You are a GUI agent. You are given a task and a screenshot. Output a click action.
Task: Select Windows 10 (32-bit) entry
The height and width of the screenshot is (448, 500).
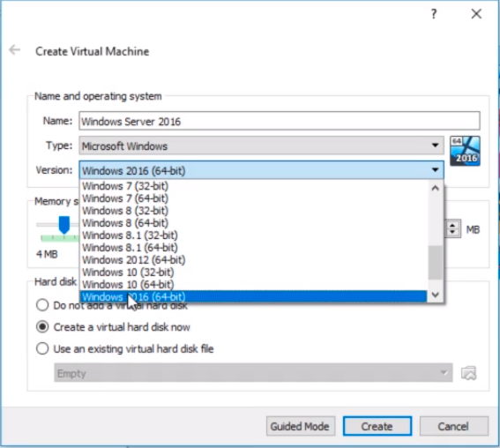click(253, 273)
